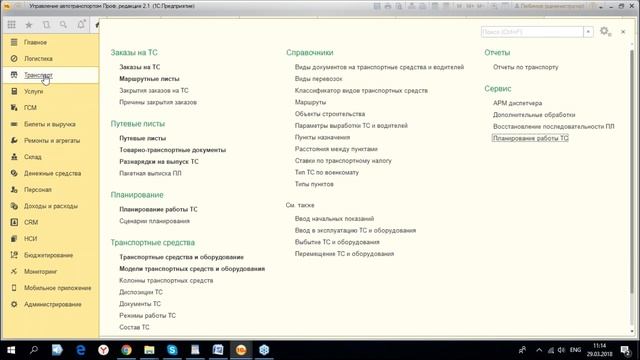640x360 pixels.
Task: Open Транспортные средства и оборудование link
Action: coord(181,257)
